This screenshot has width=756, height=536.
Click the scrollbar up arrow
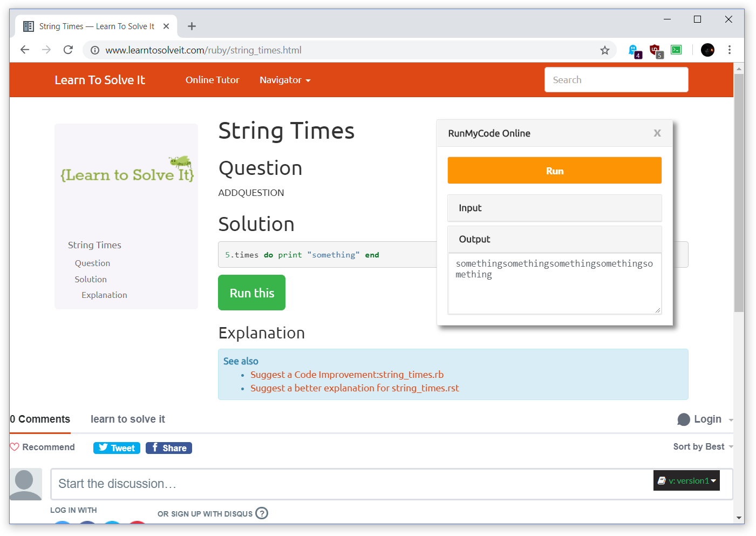(x=739, y=69)
